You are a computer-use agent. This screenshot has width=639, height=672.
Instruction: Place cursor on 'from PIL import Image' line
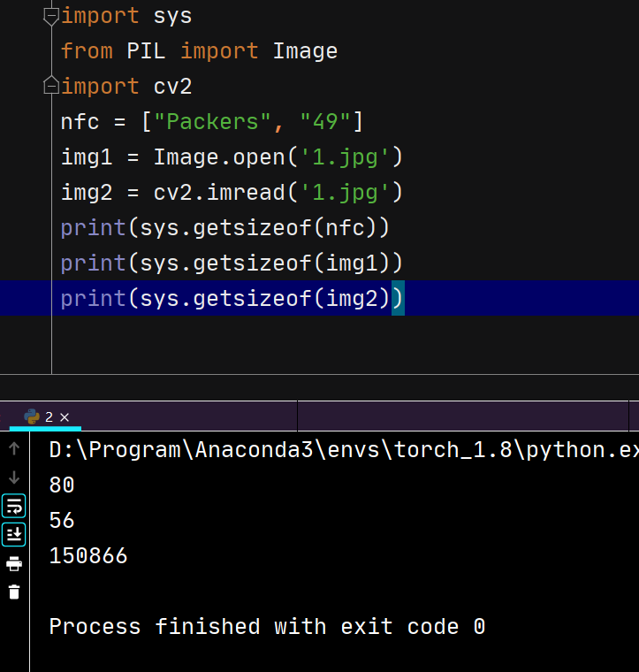[199, 51]
